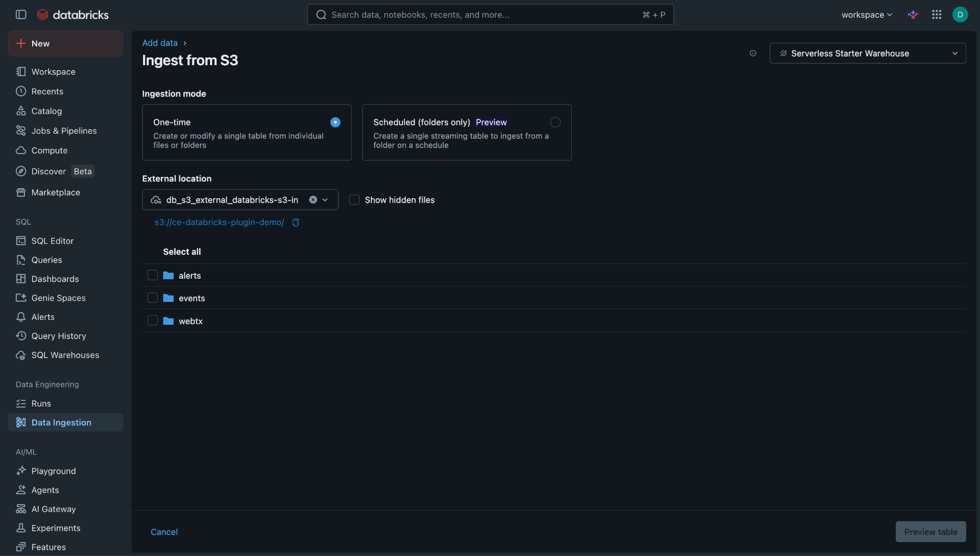Click the Preview badge on Scheduled mode

491,123
